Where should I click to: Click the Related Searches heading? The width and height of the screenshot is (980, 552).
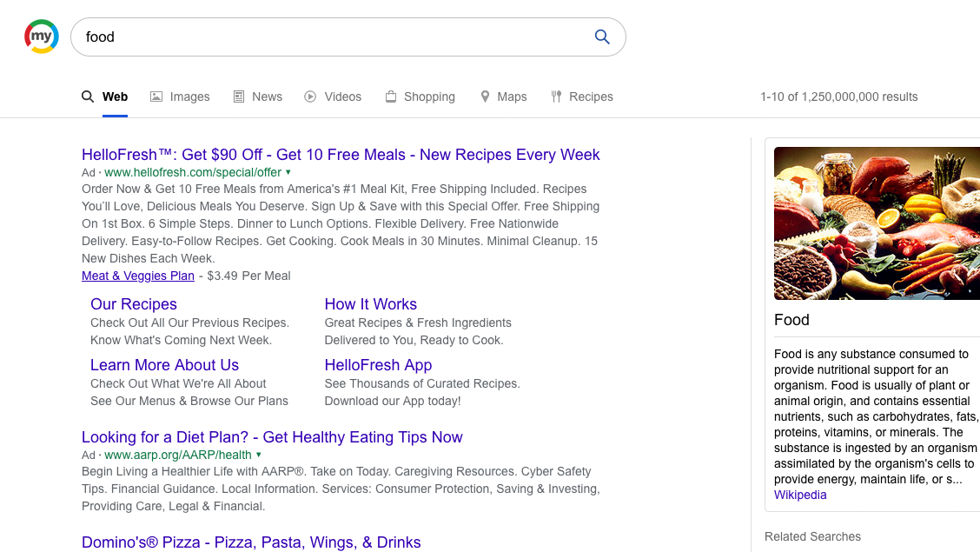812,536
